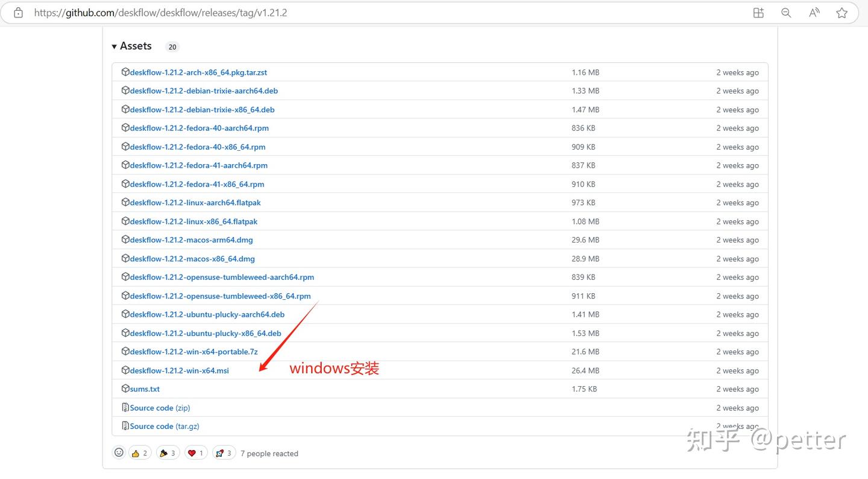Download deskflow-1.21.2-fedora-40-aarch64.rpm

(x=200, y=128)
